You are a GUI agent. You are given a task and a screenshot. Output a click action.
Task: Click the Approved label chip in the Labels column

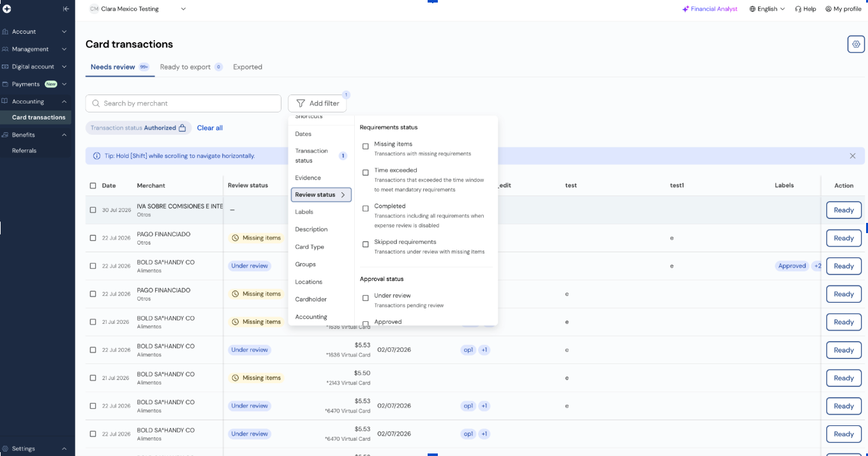(x=792, y=266)
